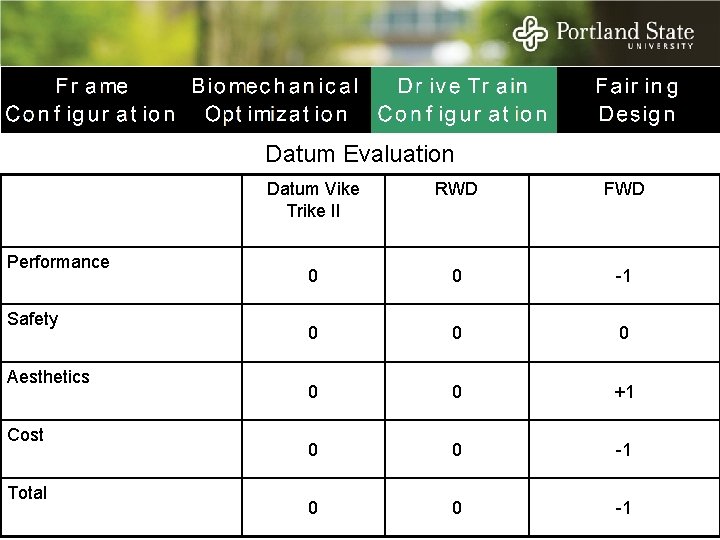
Task: Click the FWD Total score cell
Action: [624, 507]
